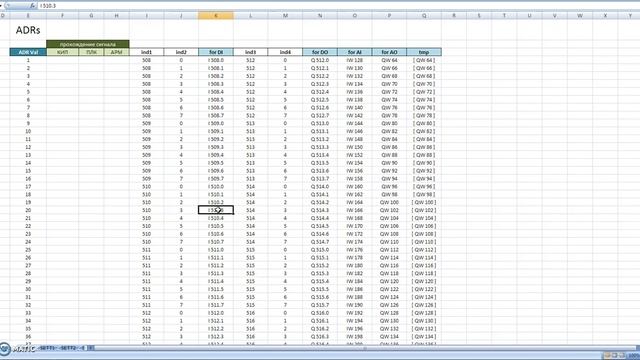Click the 'ADR Val' header cell

click(28, 52)
